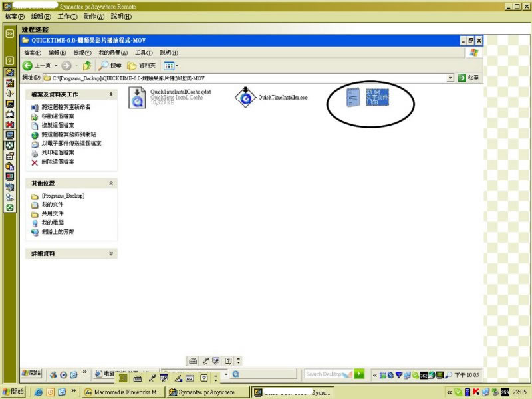
Task: Open the 網路上的芳鄰 network places link
Action: (58, 231)
